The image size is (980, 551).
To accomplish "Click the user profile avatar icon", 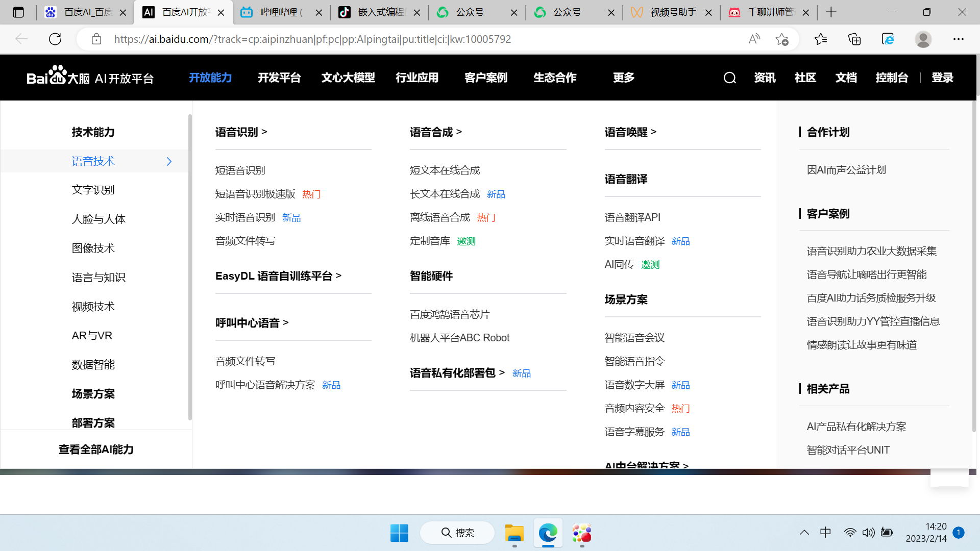I will point(923,39).
